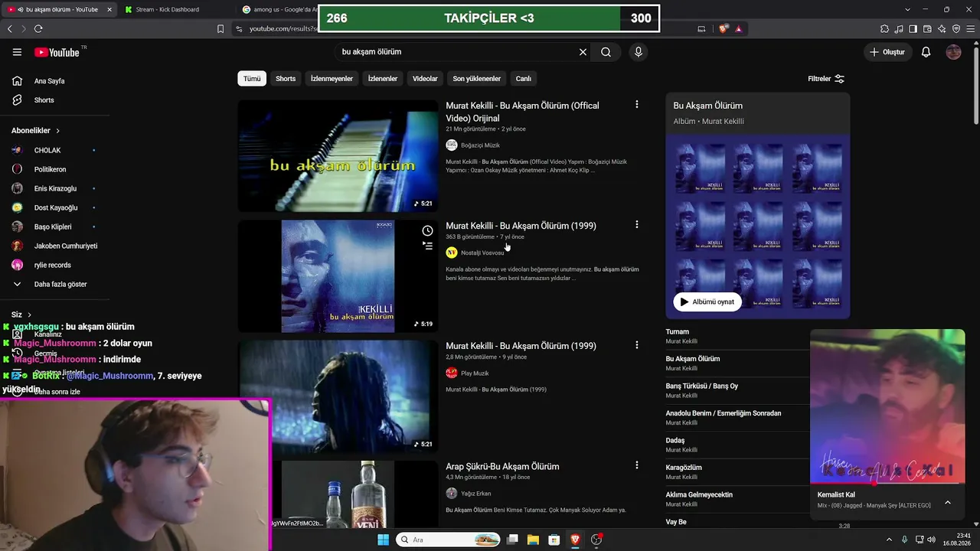Open options for the Offical Video result
The image size is (980, 551).
coord(636,104)
